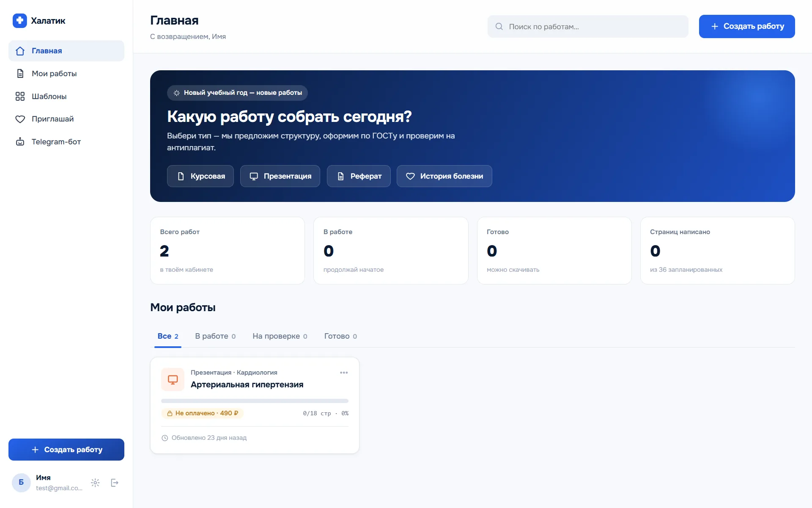Click the home icon beside Главная
812x508 pixels.
tap(20, 51)
